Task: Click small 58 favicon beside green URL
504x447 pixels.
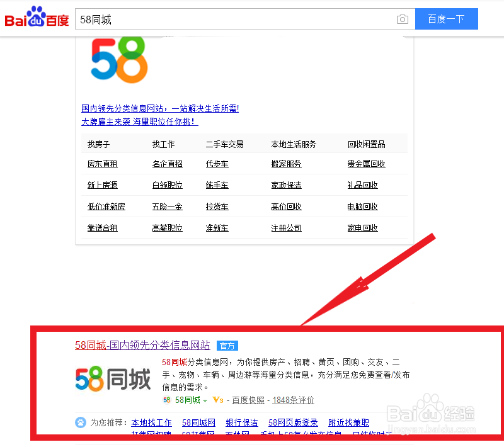Action: click(x=167, y=400)
